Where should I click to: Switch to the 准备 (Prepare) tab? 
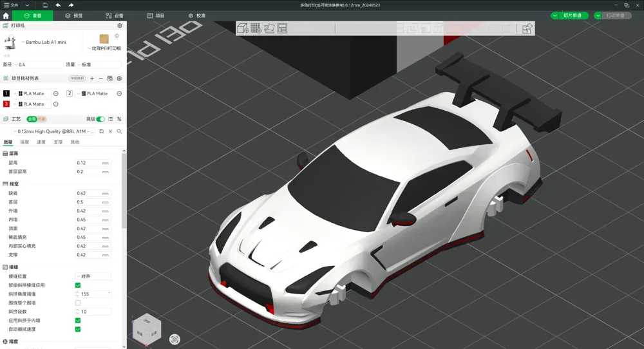32,15
